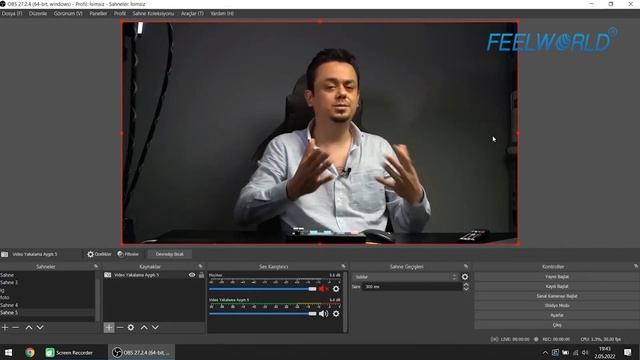Show hidden tray icons chevron

(x=545, y=353)
